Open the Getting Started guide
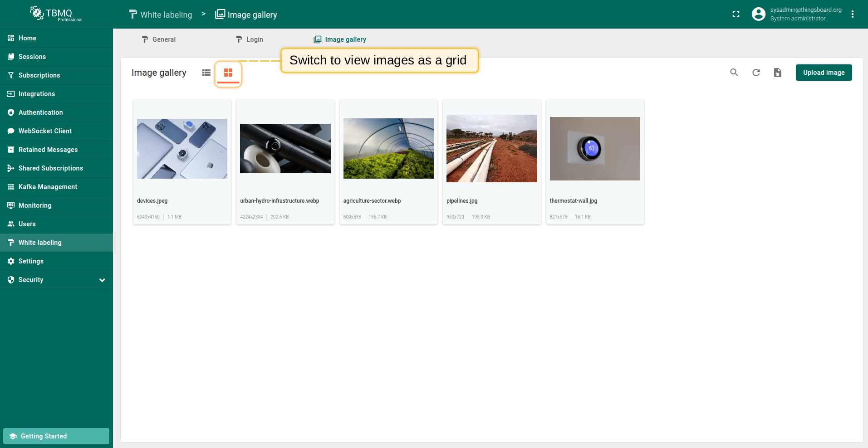The width and height of the screenshot is (868, 448). tap(56, 436)
